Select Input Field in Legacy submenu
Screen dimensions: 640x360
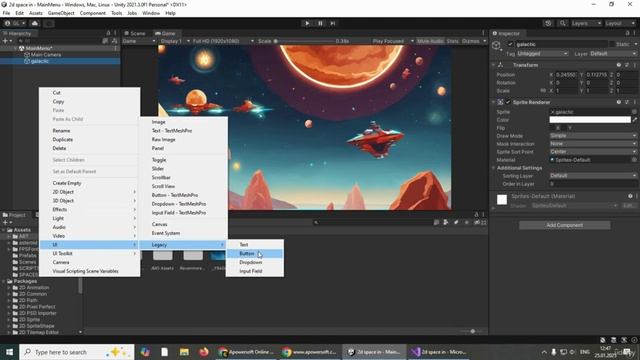255,271
